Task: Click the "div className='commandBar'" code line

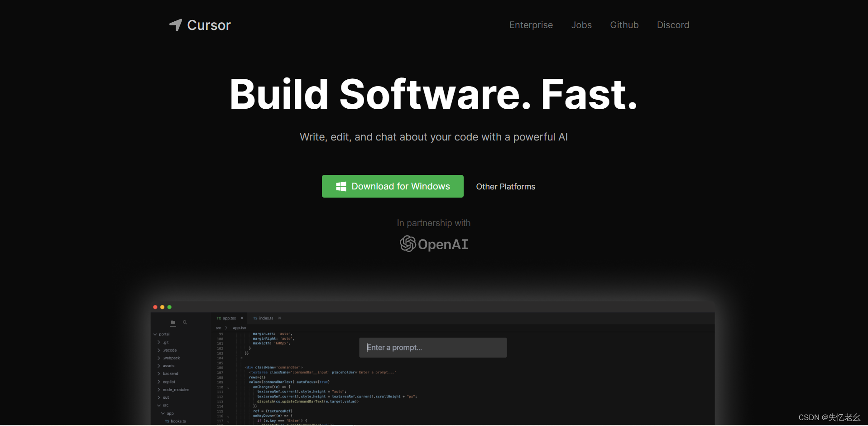Action: [273, 368]
